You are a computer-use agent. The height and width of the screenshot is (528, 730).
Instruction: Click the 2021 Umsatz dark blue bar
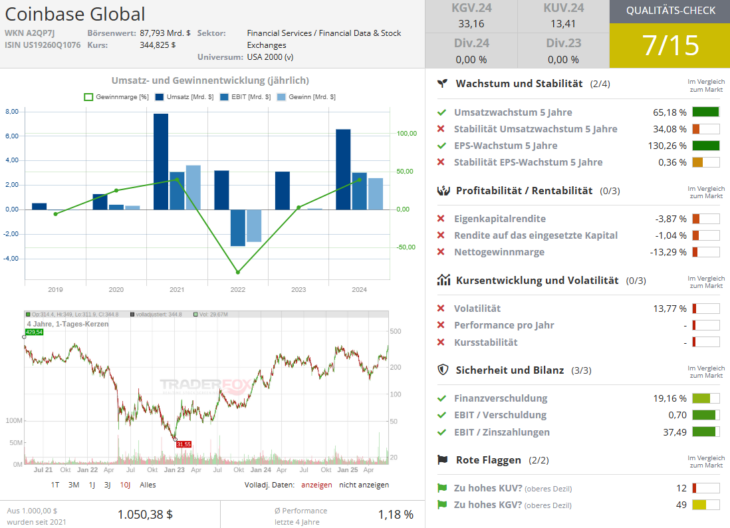pyautogui.click(x=161, y=162)
